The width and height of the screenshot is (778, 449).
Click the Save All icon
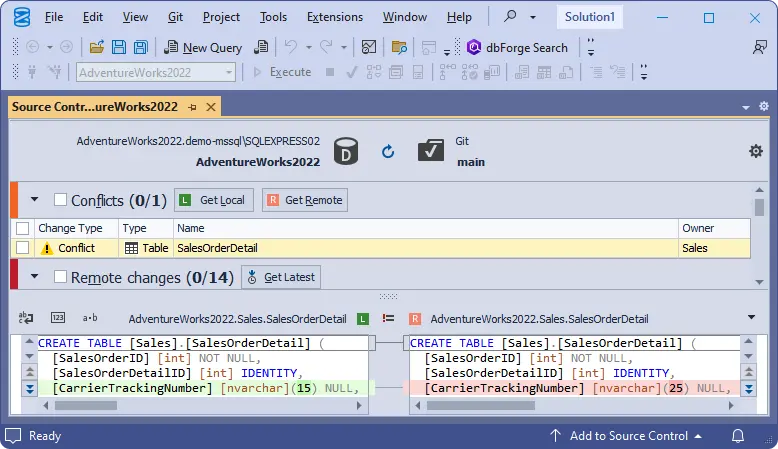click(x=140, y=47)
